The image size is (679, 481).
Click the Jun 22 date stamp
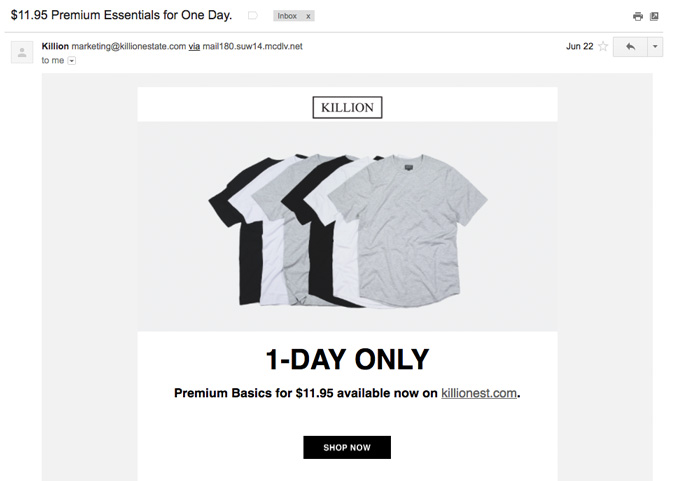point(579,46)
